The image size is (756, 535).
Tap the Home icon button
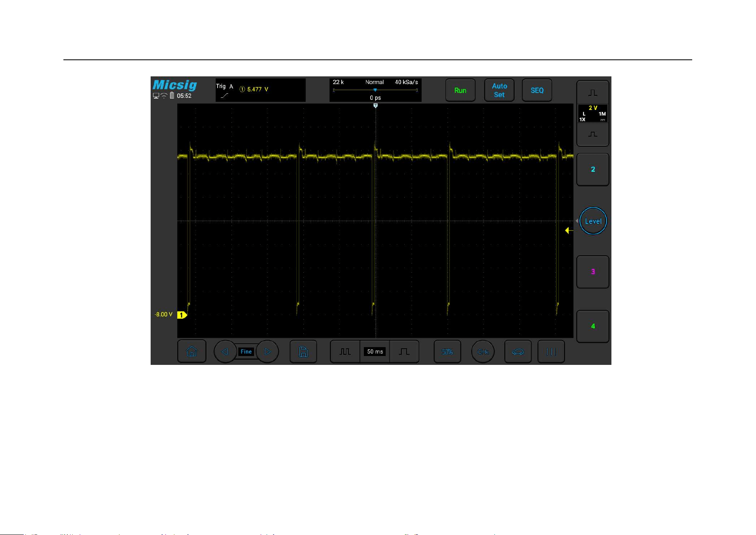[x=192, y=352]
